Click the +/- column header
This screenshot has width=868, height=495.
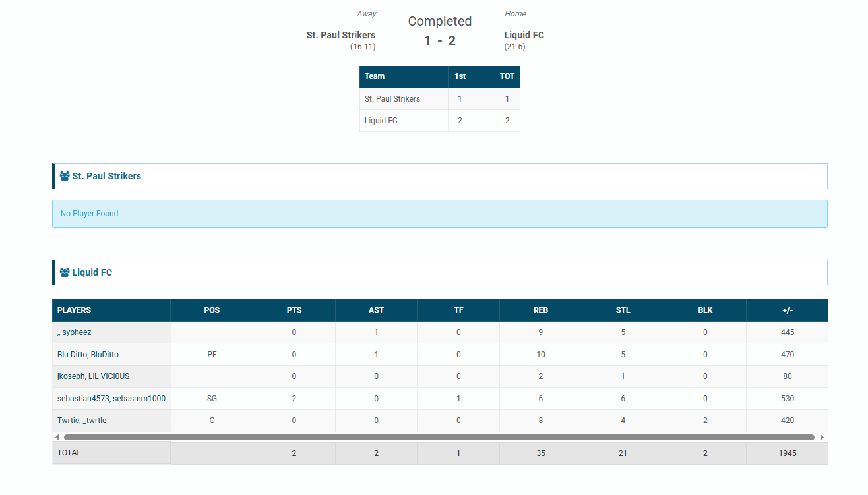(787, 310)
